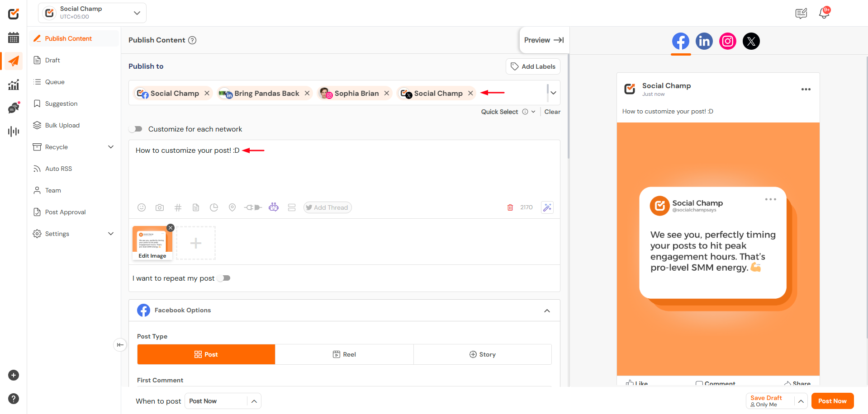Add a location with the pin icon
Viewport: 868px width, 414px height.
coord(232,207)
